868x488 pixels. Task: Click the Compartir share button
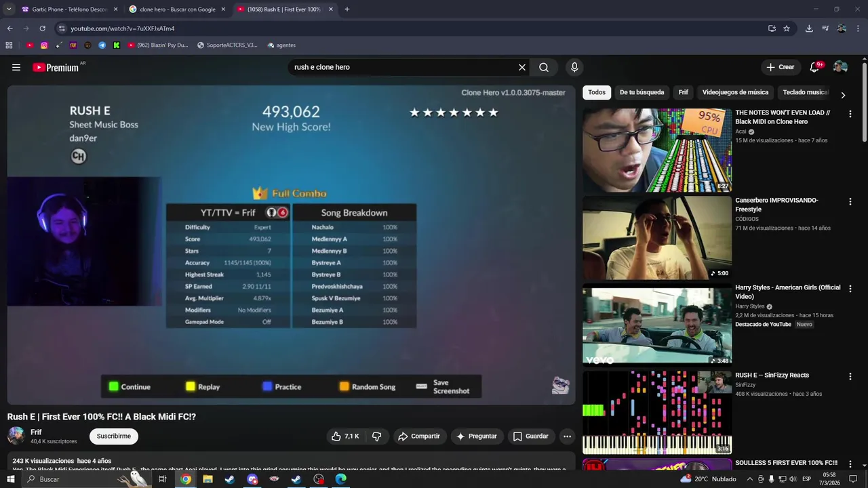point(419,436)
